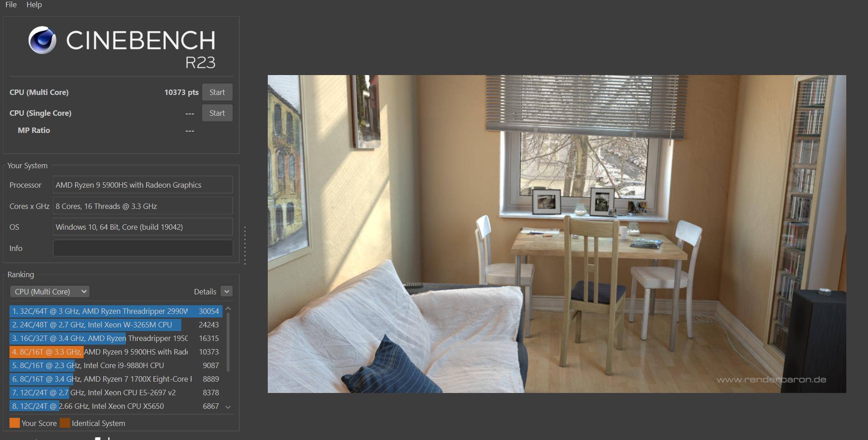Select the Threadripper 2990W ranking entry

100,311
